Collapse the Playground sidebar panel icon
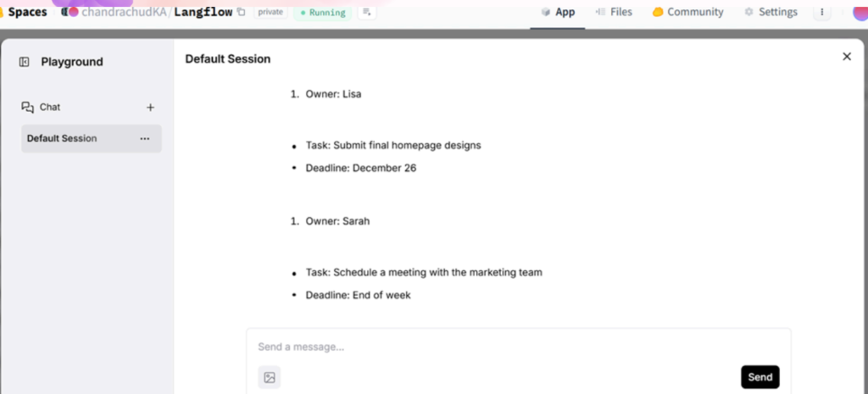The image size is (868, 394). (x=25, y=62)
